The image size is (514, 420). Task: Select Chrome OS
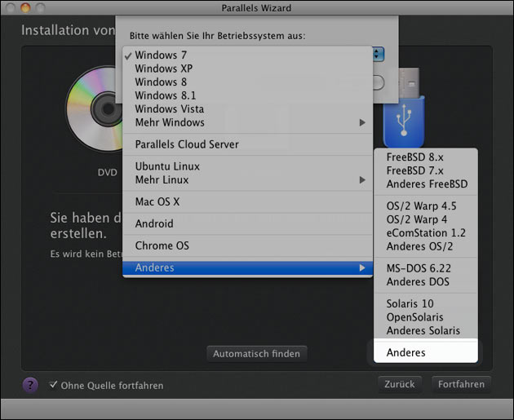(x=247, y=245)
